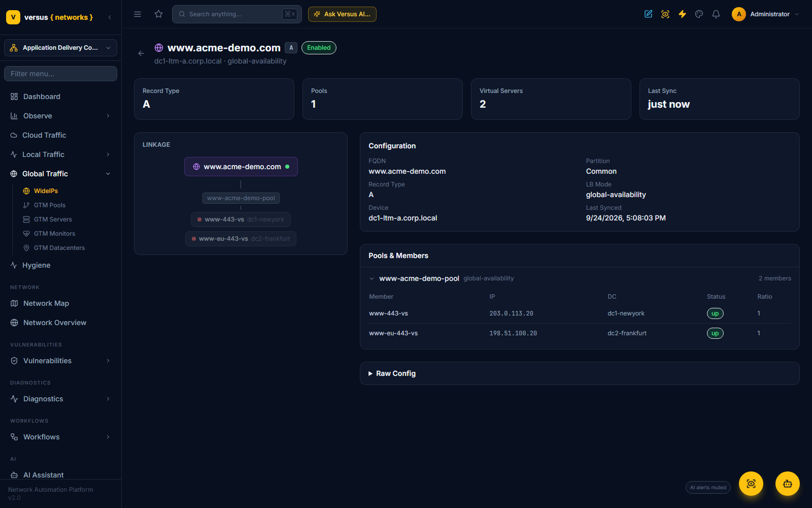Image resolution: width=812 pixels, height=508 pixels.
Task: Expand the Observe menu
Action: point(60,116)
